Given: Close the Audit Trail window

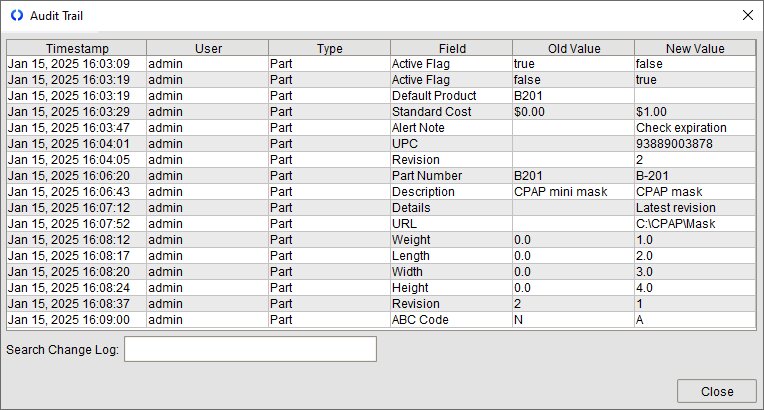Looking at the screenshot, I should pos(746,15).
